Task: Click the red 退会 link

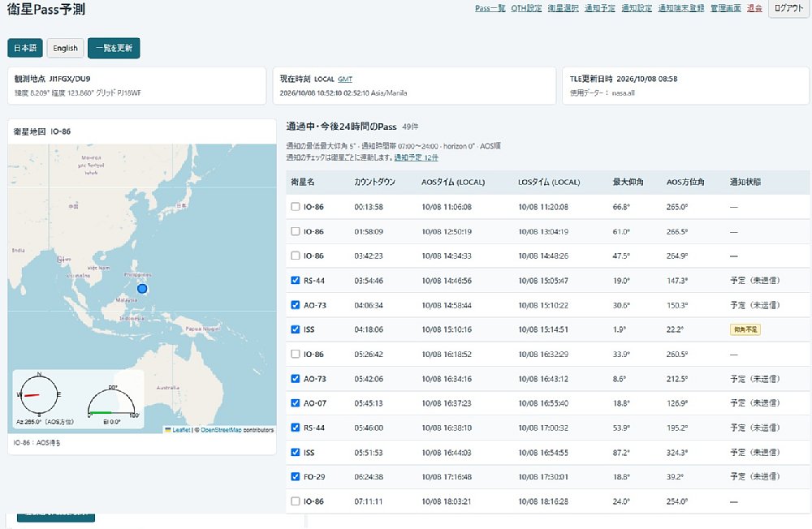Action: pyautogui.click(x=754, y=8)
